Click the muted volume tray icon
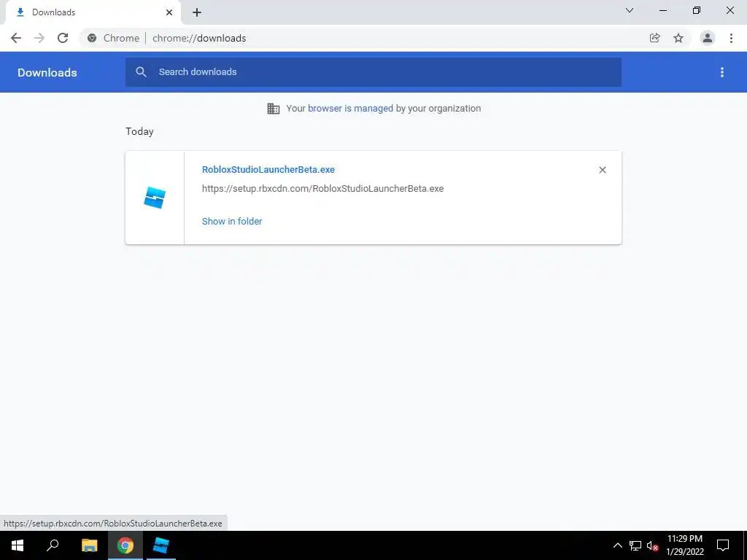This screenshot has height=560, width=747. coord(653,545)
